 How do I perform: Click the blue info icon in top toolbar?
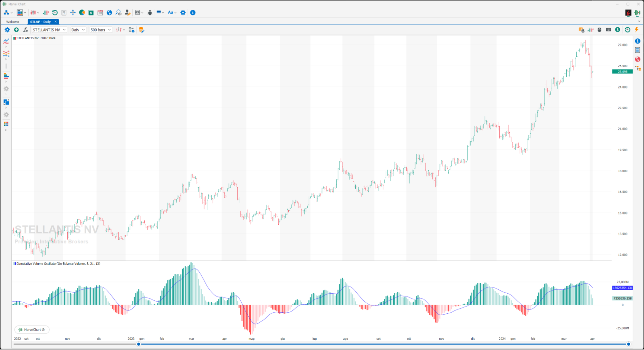tap(193, 13)
